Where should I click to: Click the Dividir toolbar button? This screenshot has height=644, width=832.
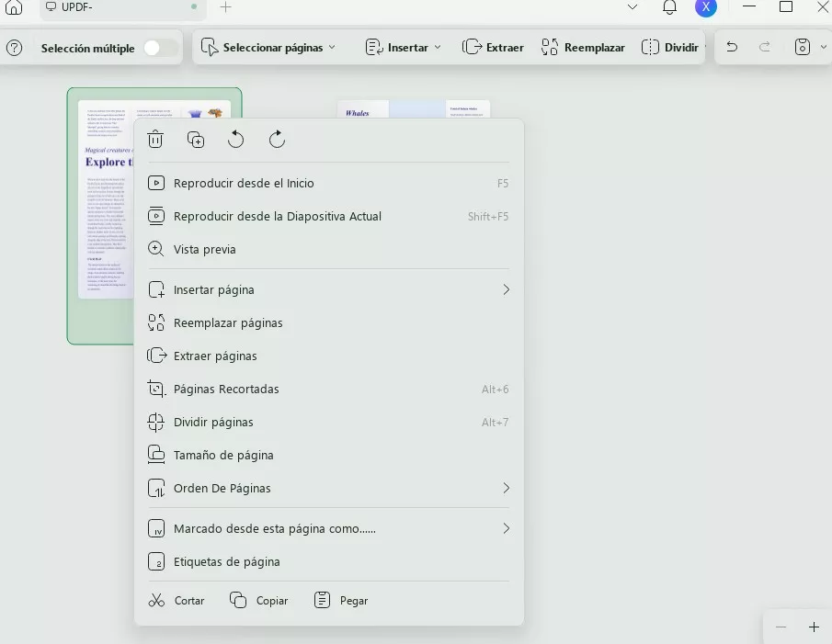click(x=669, y=47)
